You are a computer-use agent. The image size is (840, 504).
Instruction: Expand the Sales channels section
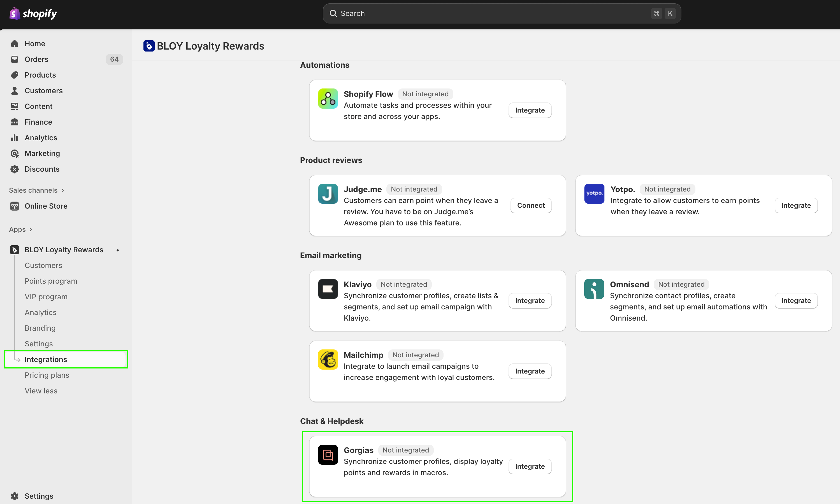37,190
